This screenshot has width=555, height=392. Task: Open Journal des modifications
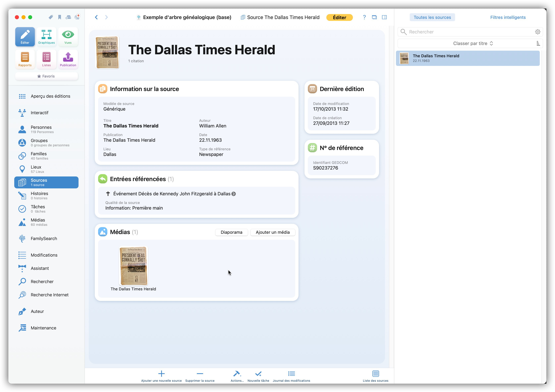click(x=292, y=376)
